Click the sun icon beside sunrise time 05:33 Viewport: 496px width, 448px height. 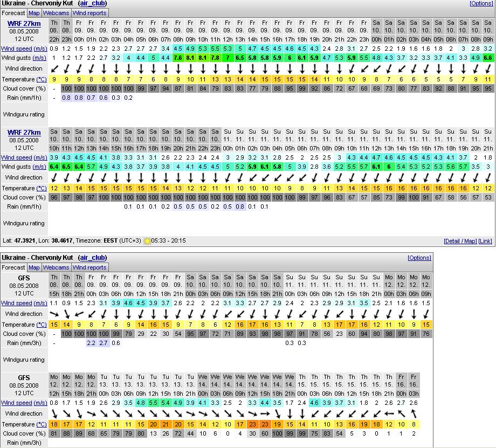click(x=147, y=240)
